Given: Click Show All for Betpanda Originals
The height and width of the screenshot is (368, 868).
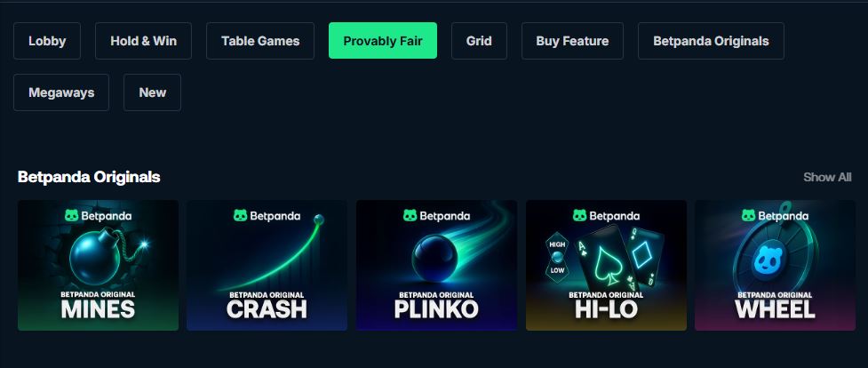Looking at the screenshot, I should point(827,178).
